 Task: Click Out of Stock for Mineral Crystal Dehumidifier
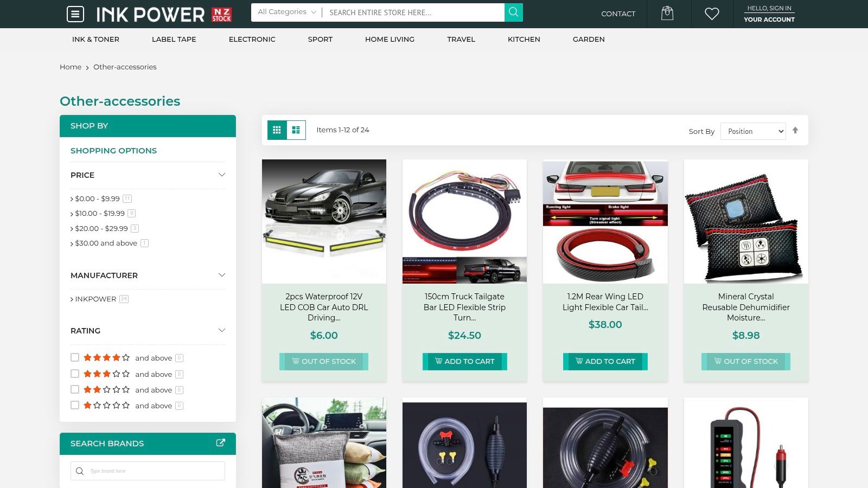click(746, 361)
